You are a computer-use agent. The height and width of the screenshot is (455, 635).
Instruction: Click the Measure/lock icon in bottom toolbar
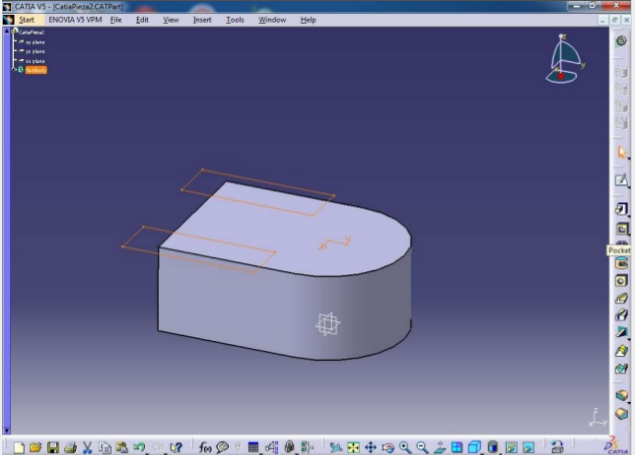[289, 447]
